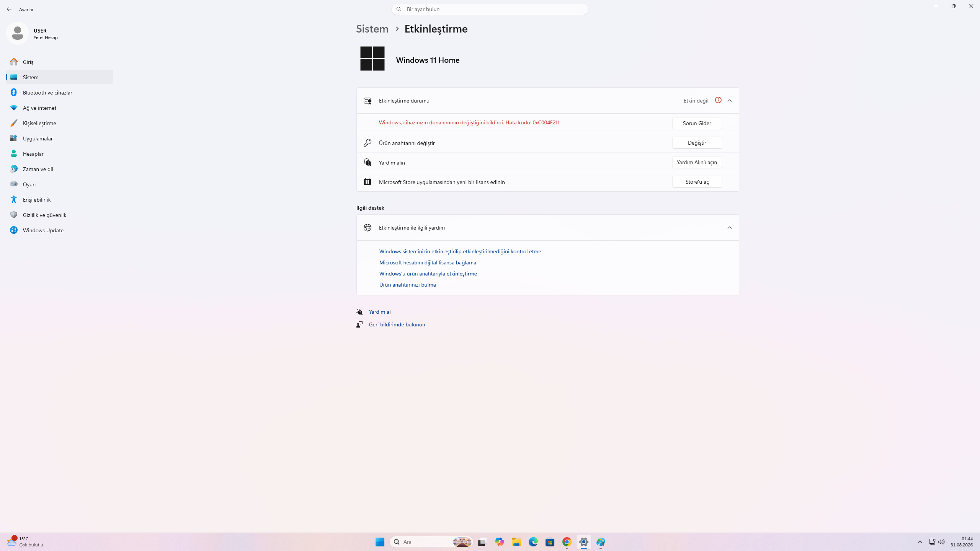Open network status in the system tray
Image resolution: width=980 pixels, height=551 pixels.
pyautogui.click(x=932, y=542)
